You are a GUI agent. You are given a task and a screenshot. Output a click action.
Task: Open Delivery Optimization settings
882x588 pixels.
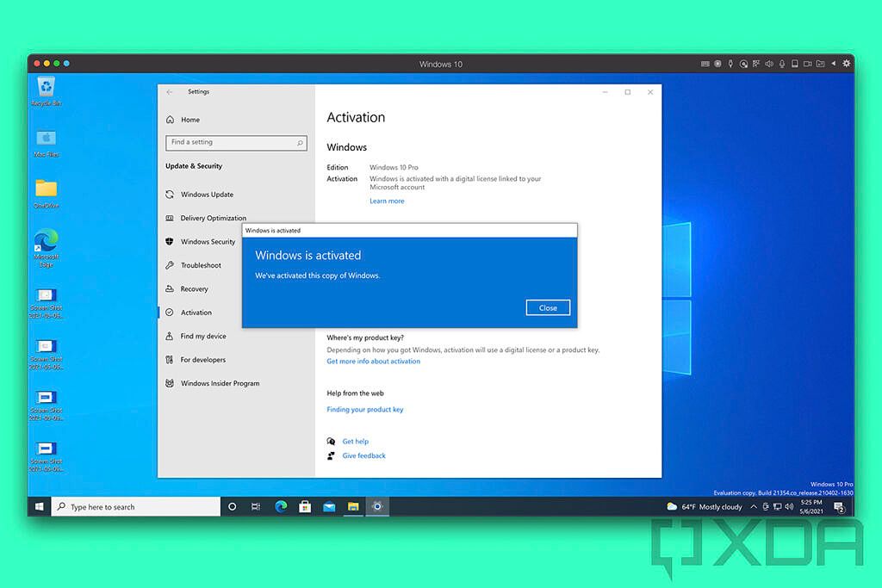point(212,218)
